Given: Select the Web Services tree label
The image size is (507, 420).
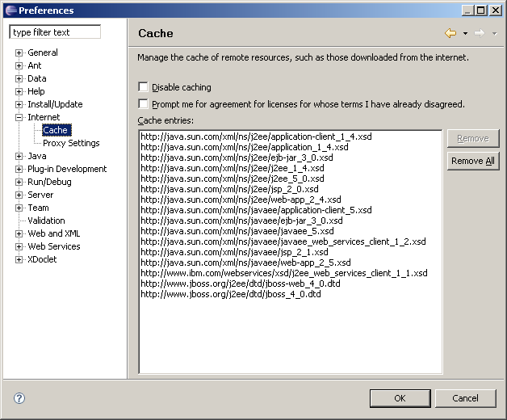Looking at the screenshot, I should click(x=54, y=246).
